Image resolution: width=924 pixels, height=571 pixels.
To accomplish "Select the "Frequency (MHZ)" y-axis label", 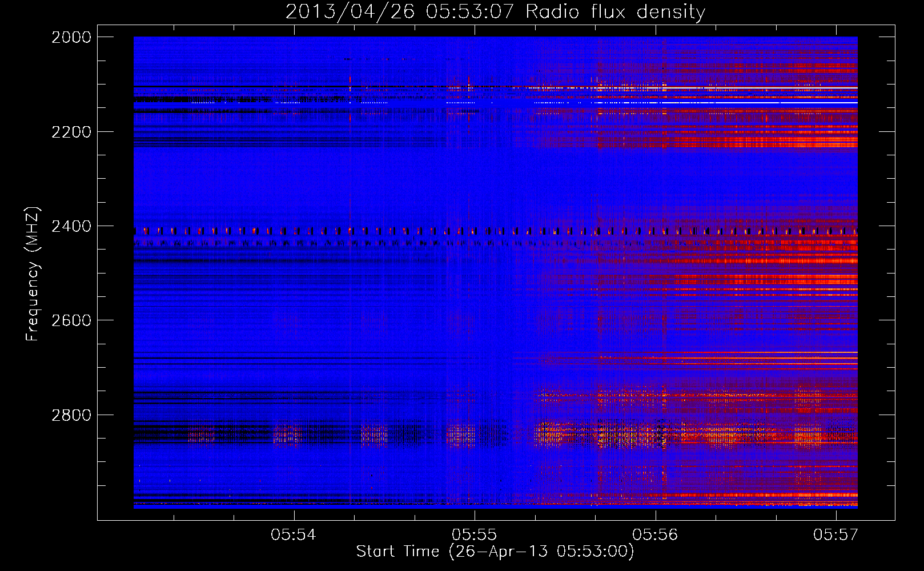I will point(33,274).
